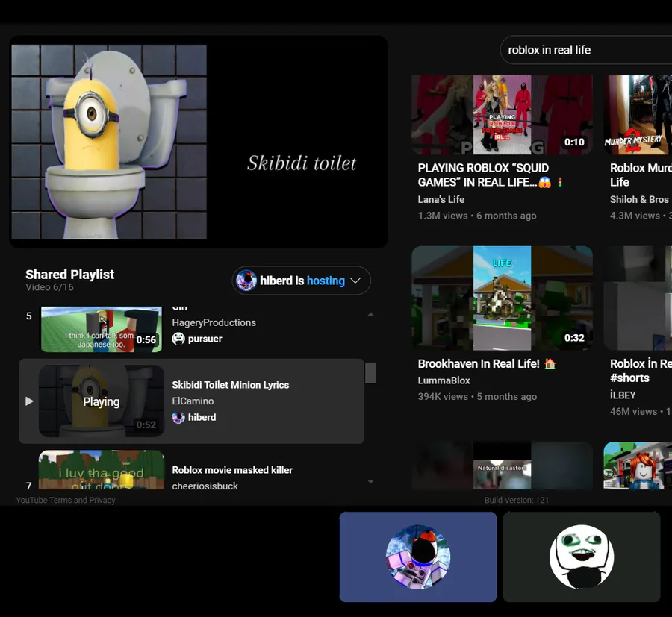
Task: Select hiberd's participant tile with astronaut avatar
Action: 418,557
